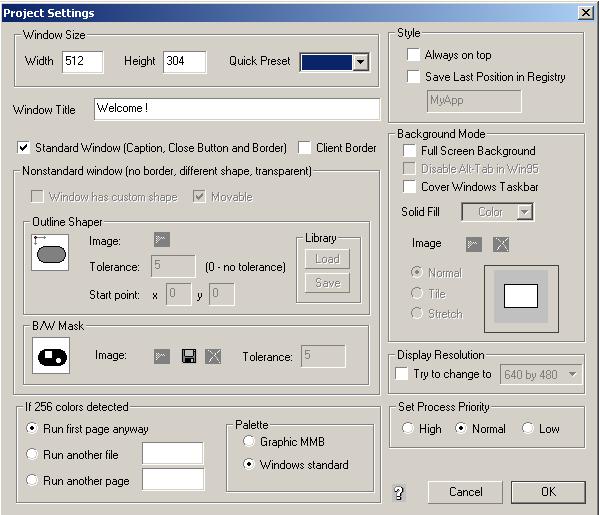Click the B/W Mask preview thumbnail
Viewport: 599px width, 515px height.
click(x=51, y=355)
